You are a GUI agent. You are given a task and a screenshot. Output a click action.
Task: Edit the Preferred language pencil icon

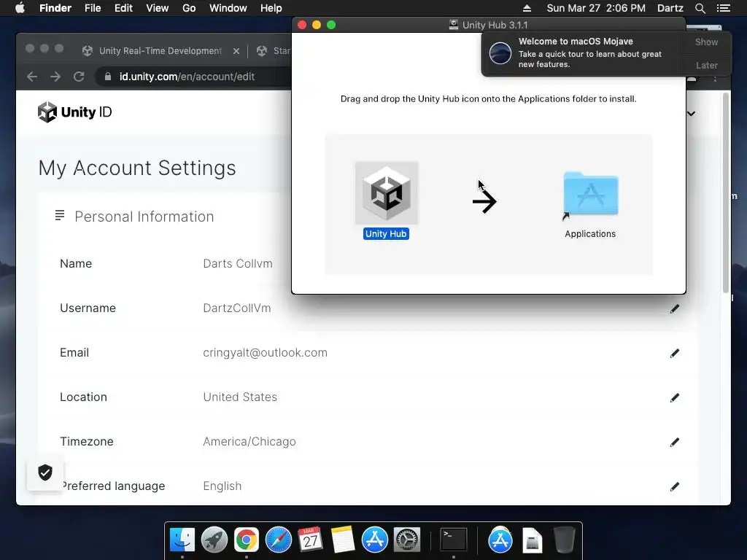point(675,486)
